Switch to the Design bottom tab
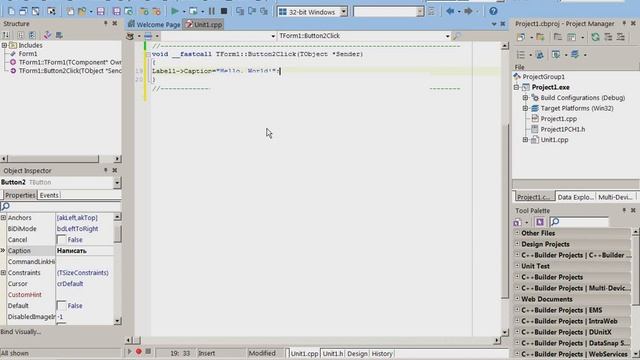Screen dimensions: 640x360 [x=357, y=353]
